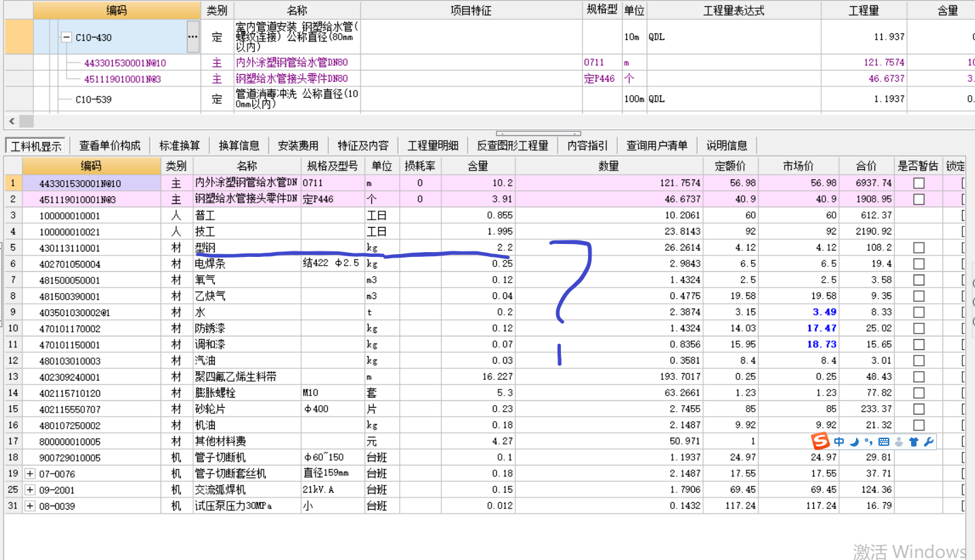Click the upper grid's horizontal scrollbar thumb
975x560 pixels.
27,121
